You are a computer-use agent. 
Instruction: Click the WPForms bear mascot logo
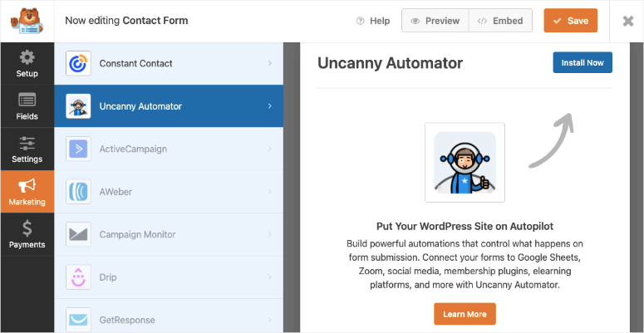27,21
